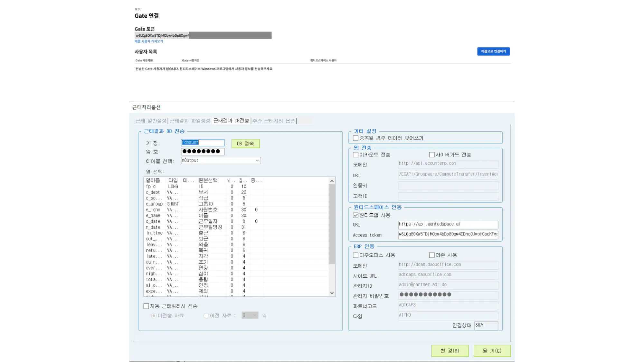The image size is (644, 362).
Task: Check the 이카운트 전송 checkbox
Action: point(356,155)
